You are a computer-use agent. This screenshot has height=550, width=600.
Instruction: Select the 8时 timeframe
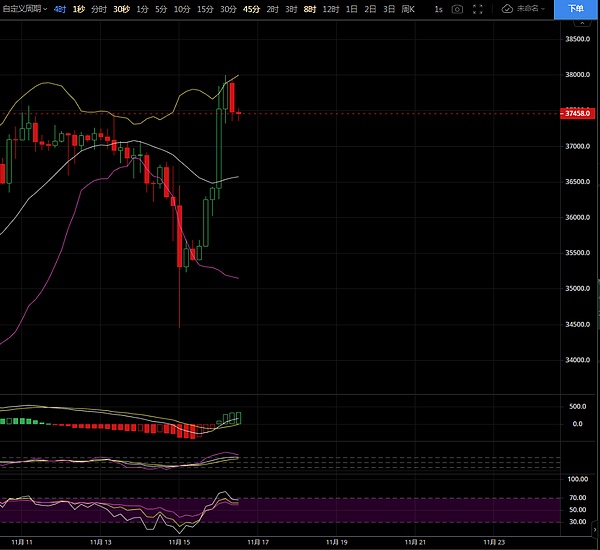tap(309, 9)
